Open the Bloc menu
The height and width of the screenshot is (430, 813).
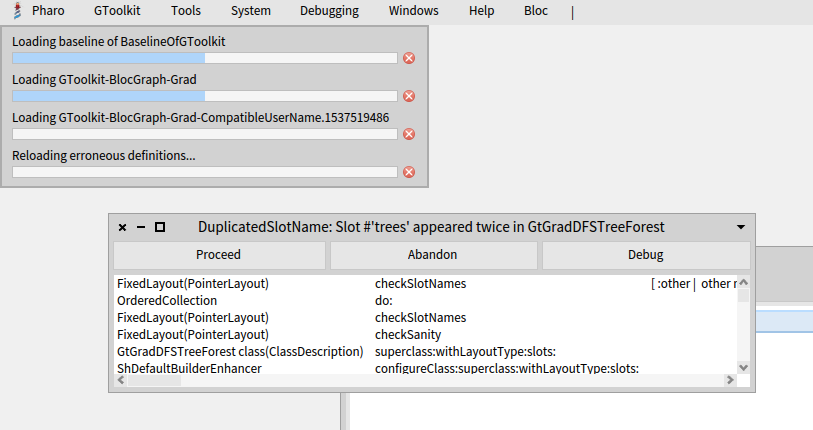point(536,11)
